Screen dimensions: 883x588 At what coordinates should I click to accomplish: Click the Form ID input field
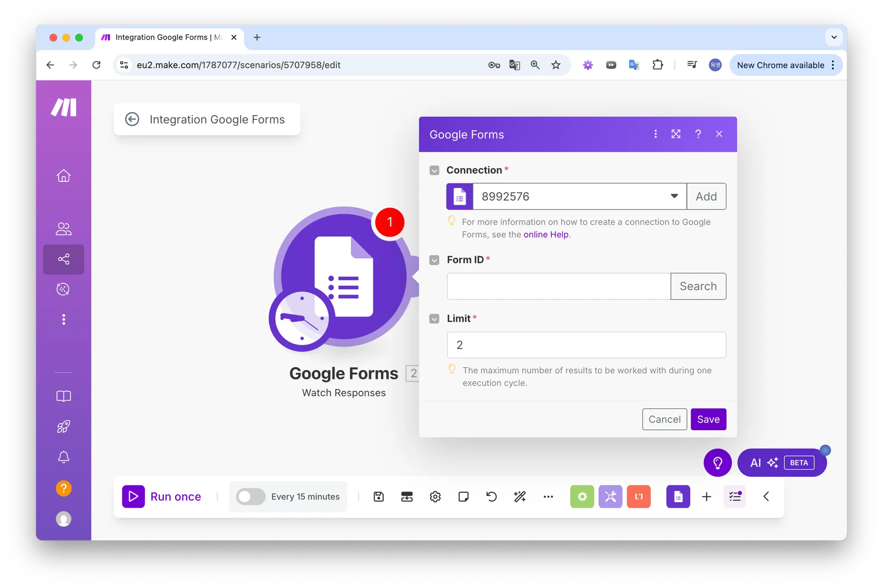pos(559,286)
